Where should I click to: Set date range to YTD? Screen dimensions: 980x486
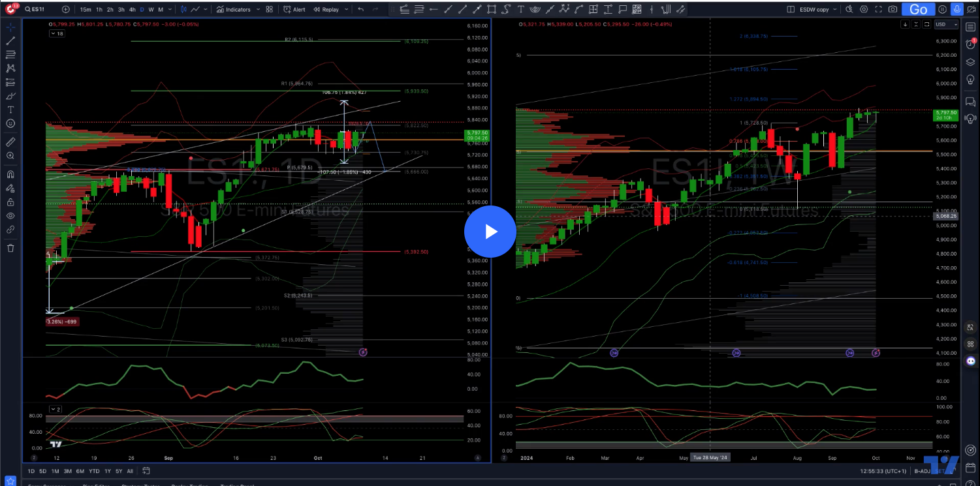(94, 471)
